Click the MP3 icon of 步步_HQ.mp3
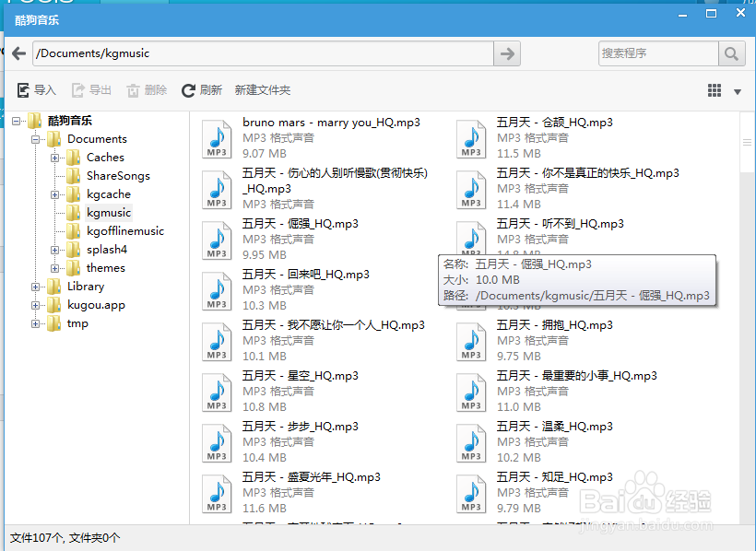The image size is (756, 551). (x=217, y=443)
